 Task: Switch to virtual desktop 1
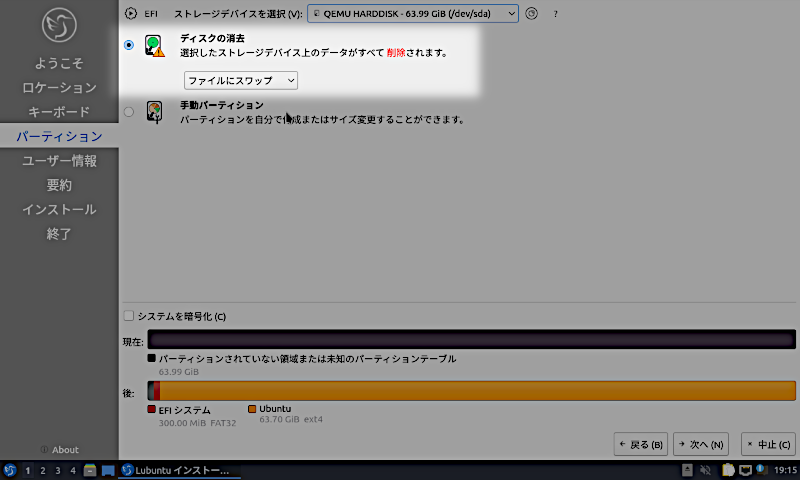click(28, 470)
